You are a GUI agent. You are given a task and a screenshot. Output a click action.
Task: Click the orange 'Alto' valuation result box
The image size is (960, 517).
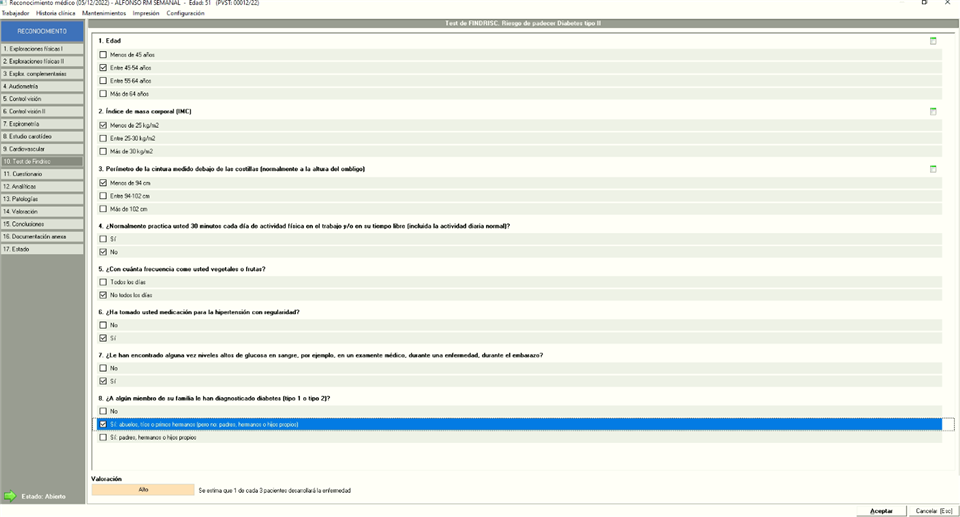click(x=143, y=490)
